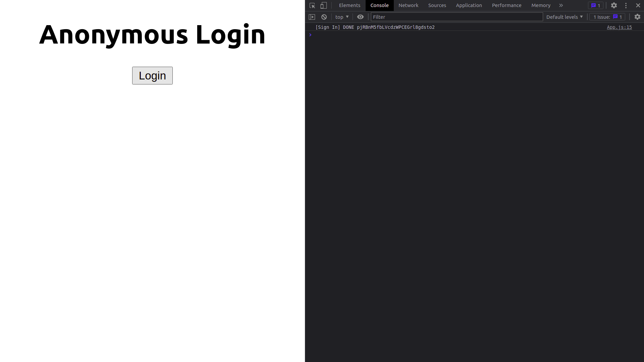The height and width of the screenshot is (362, 644).
Task: Click the console Filter input
Action: tap(456, 17)
